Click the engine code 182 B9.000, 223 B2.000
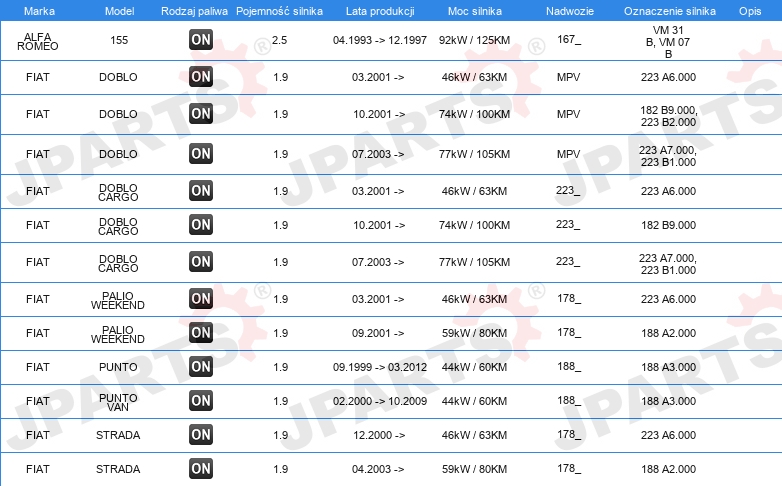This screenshot has height=486, width=782. [x=668, y=116]
